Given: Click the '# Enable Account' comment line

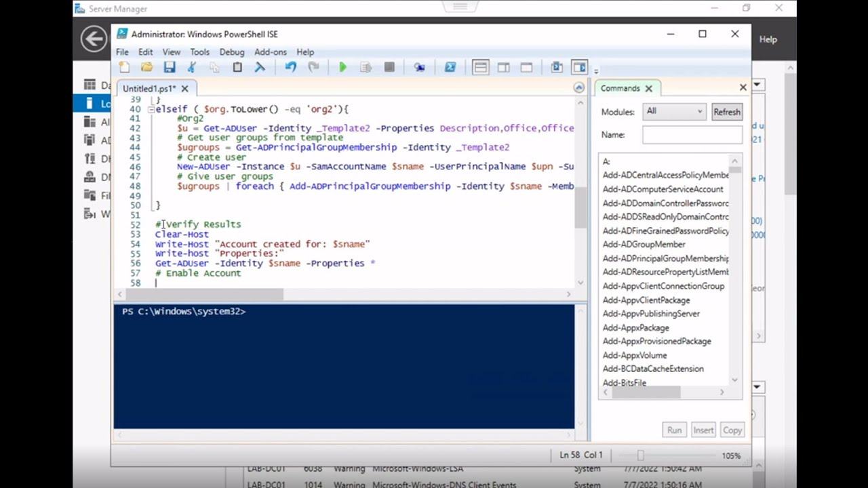Looking at the screenshot, I should [198, 273].
